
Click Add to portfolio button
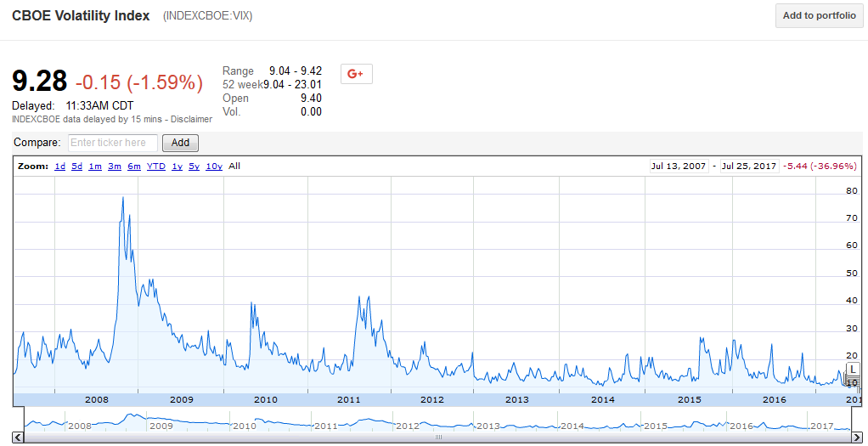click(x=820, y=15)
